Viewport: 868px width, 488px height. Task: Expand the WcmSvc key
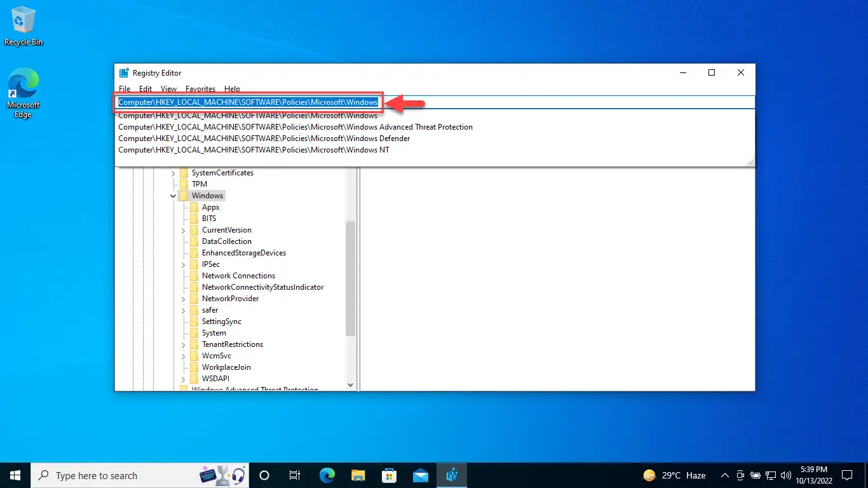tap(184, 356)
